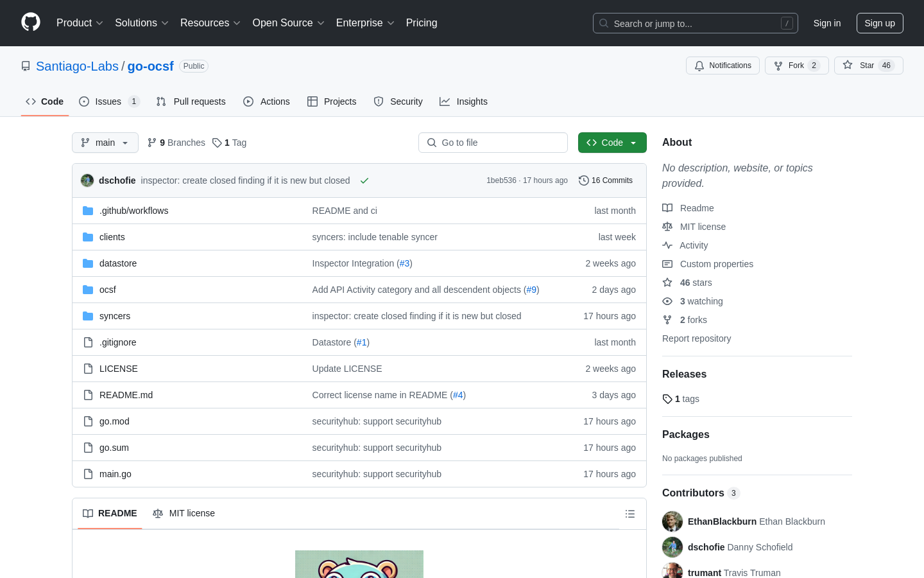Open the Pull requests tab

[x=191, y=101]
